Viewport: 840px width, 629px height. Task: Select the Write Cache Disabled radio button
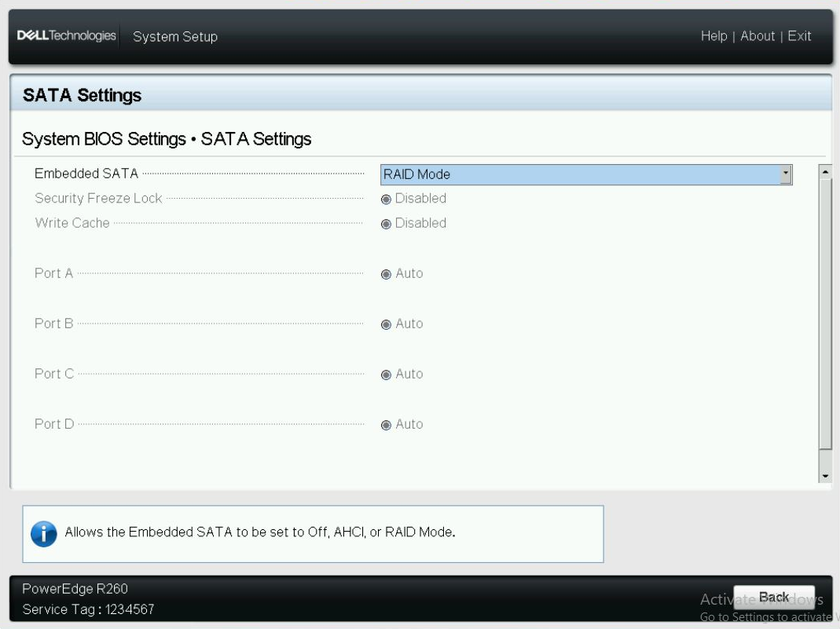click(x=387, y=223)
